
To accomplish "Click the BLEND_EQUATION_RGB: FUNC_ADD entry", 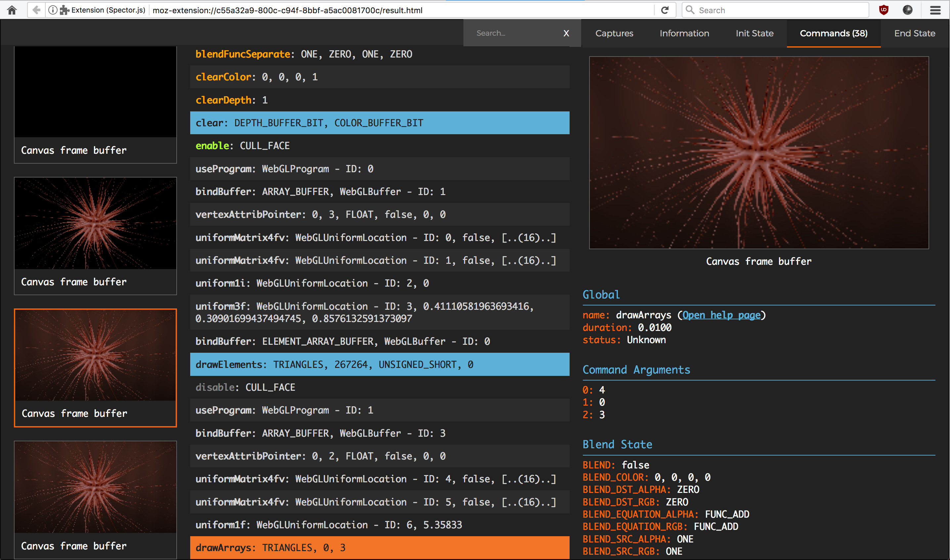I will pos(660,527).
